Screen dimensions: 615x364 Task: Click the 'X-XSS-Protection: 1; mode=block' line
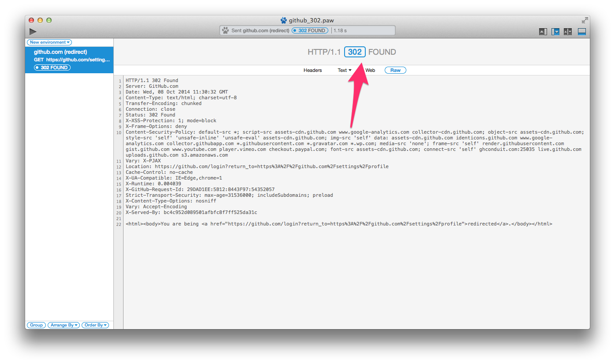click(x=171, y=121)
